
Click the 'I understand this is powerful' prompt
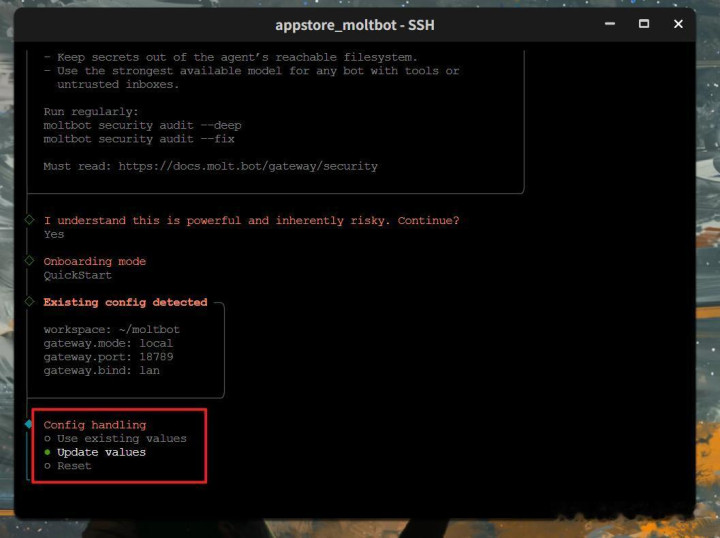click(x=251, y=220)
